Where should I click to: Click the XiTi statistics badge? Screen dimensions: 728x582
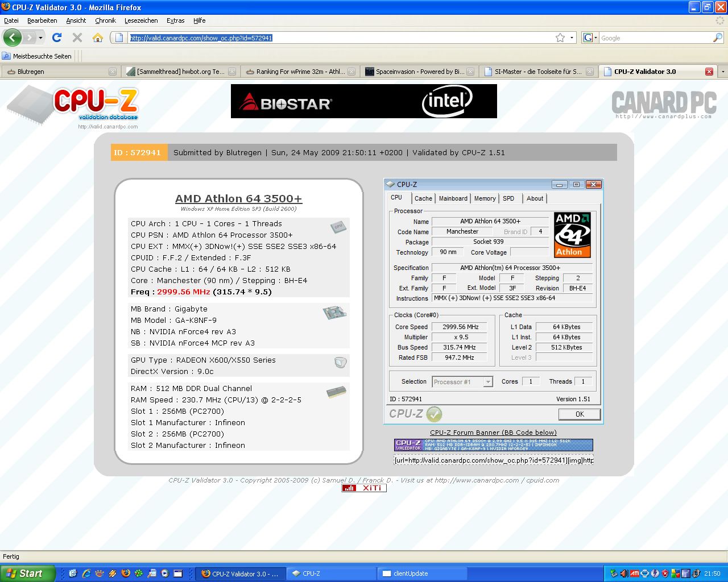click(364, 488)
